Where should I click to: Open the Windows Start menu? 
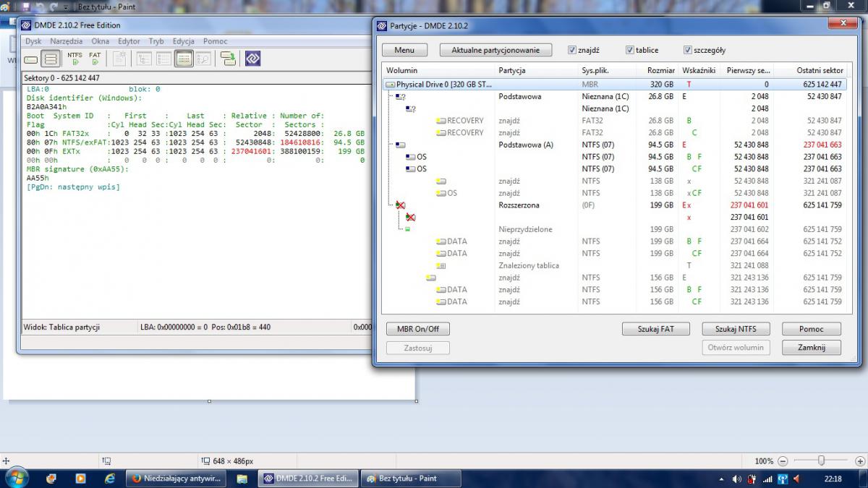tap(16, 478)
